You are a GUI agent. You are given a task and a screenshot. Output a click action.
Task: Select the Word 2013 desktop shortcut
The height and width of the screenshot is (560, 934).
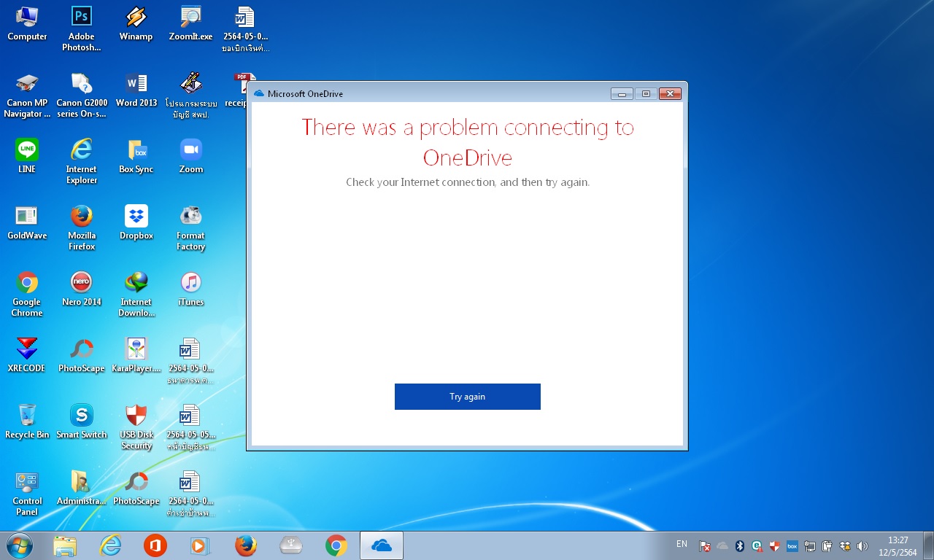coord(136,90)
